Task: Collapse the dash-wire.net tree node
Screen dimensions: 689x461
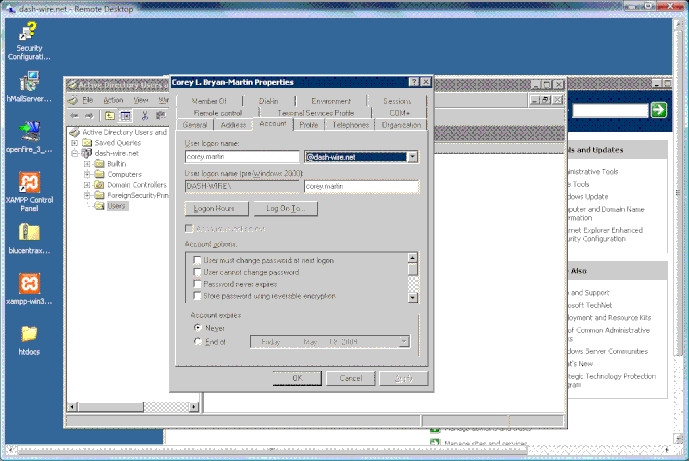Action: pyautogui.click(x=75, y=153)
